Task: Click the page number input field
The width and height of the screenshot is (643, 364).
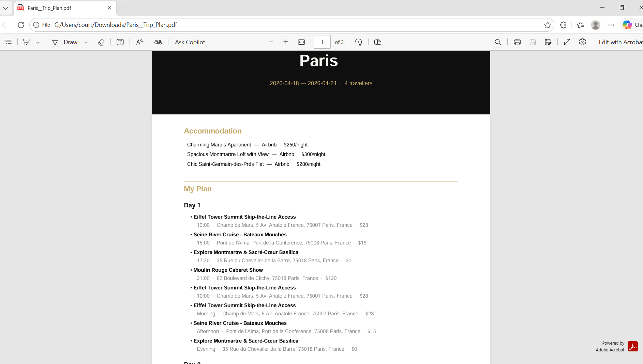Action: (322, 42)
